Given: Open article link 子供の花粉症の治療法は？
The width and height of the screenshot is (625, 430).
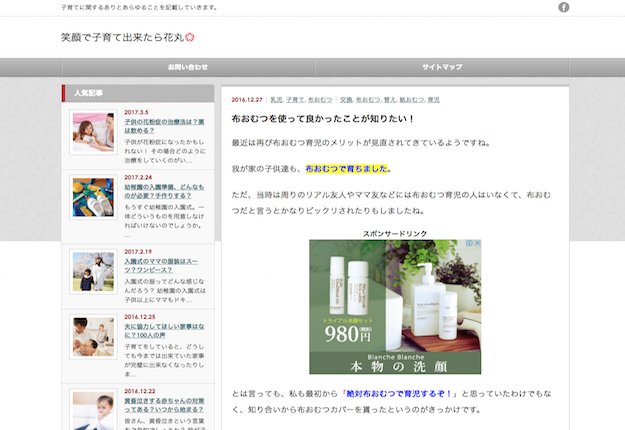Looking at the screenshot, I should pyautogui.click(x=164, y=126).
